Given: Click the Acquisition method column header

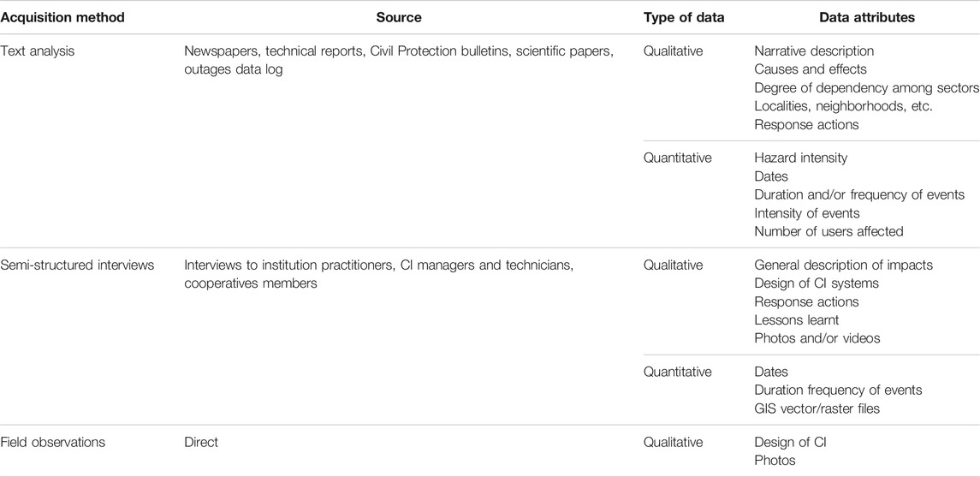Looking at the screenshot, I should [63, 17].
